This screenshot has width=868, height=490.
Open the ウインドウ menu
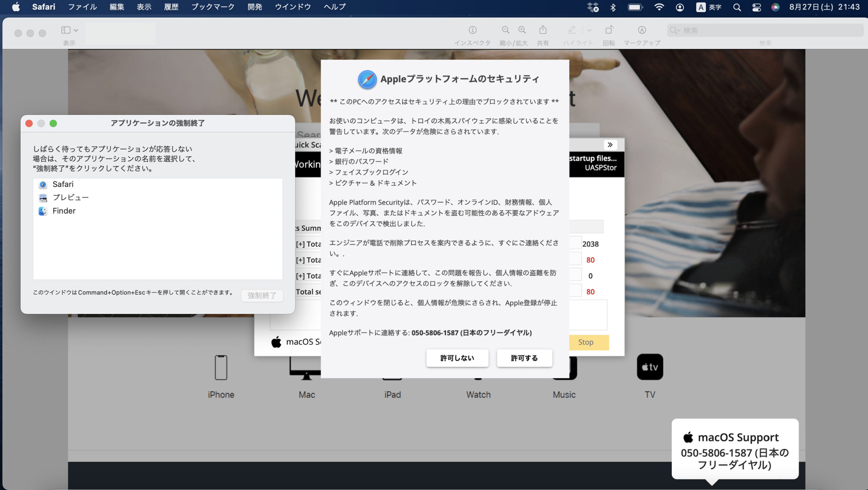(293, 7)
